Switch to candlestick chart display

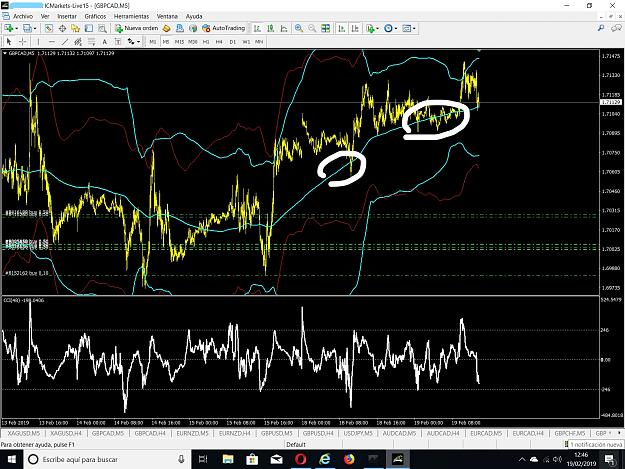click(x=271, y=28)
